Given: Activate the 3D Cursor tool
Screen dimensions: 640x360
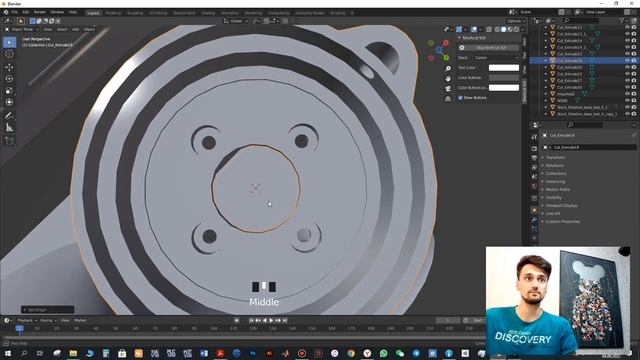Looking at the screenshot, I should (9, 54).
